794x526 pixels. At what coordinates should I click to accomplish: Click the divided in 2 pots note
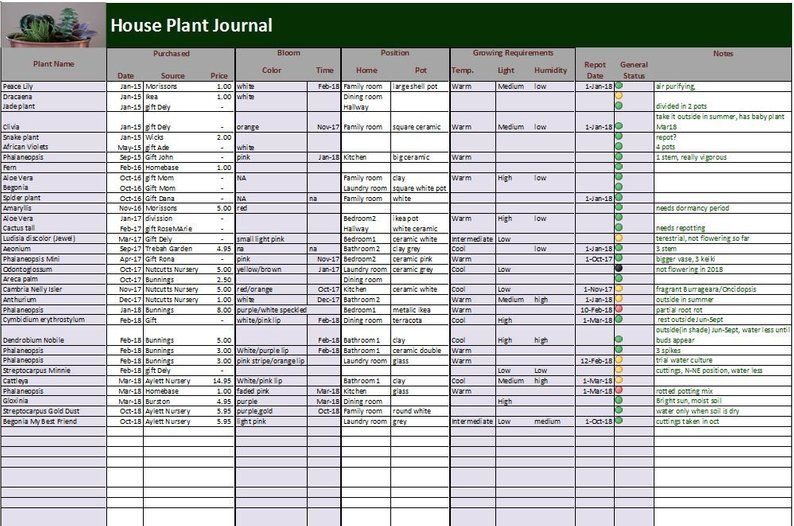[681, 106]
